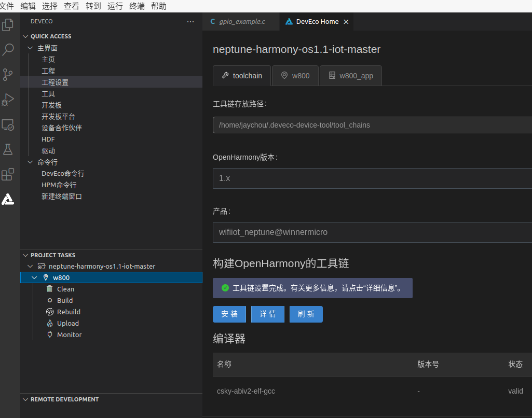532x418 pixels.
Task: Click the C file icon on gpio_example.c tab
Action: [213, 21]
